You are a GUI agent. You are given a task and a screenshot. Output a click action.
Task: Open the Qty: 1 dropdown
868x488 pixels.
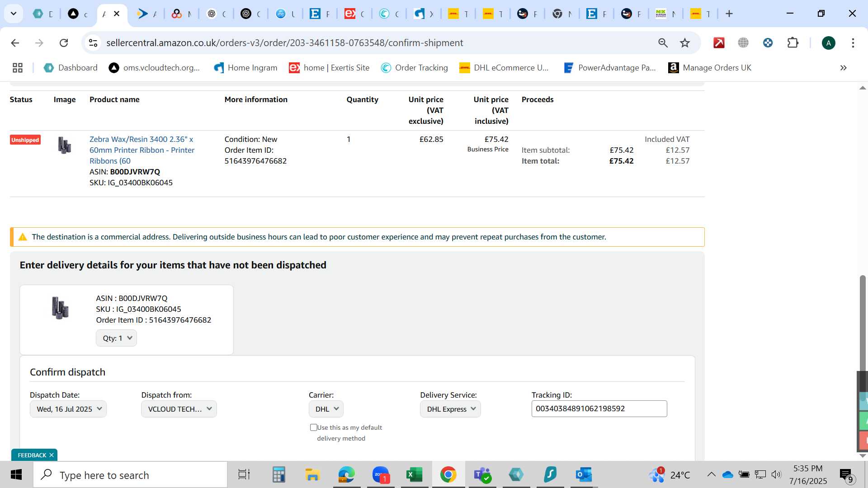116,338
